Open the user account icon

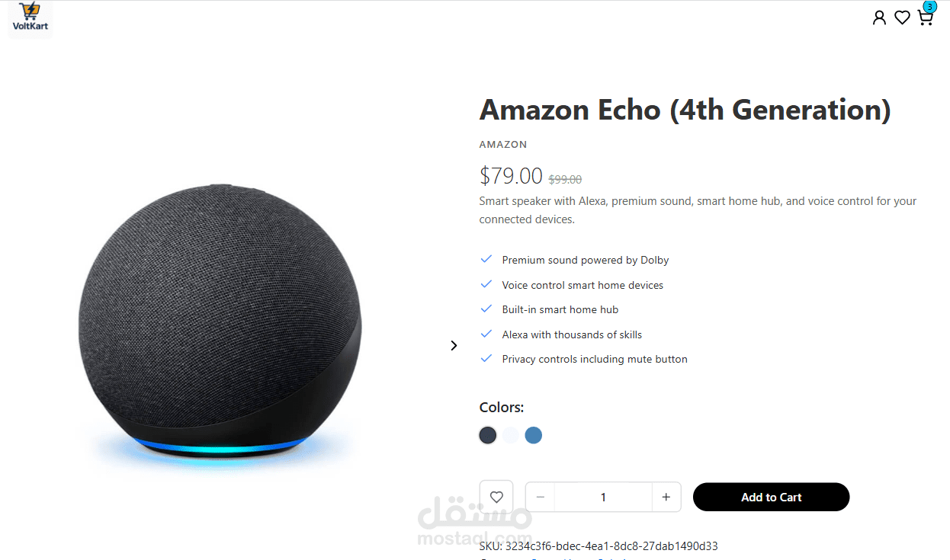click(x=879, y=18)
